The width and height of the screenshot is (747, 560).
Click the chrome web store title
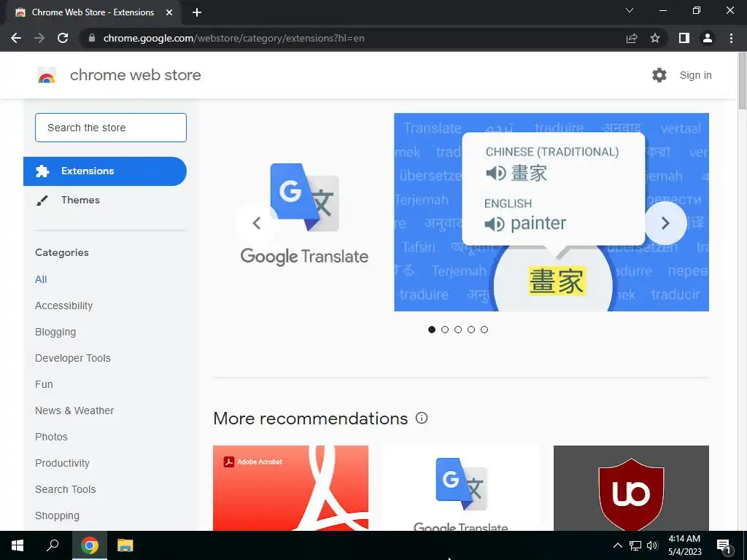(135, 75)
